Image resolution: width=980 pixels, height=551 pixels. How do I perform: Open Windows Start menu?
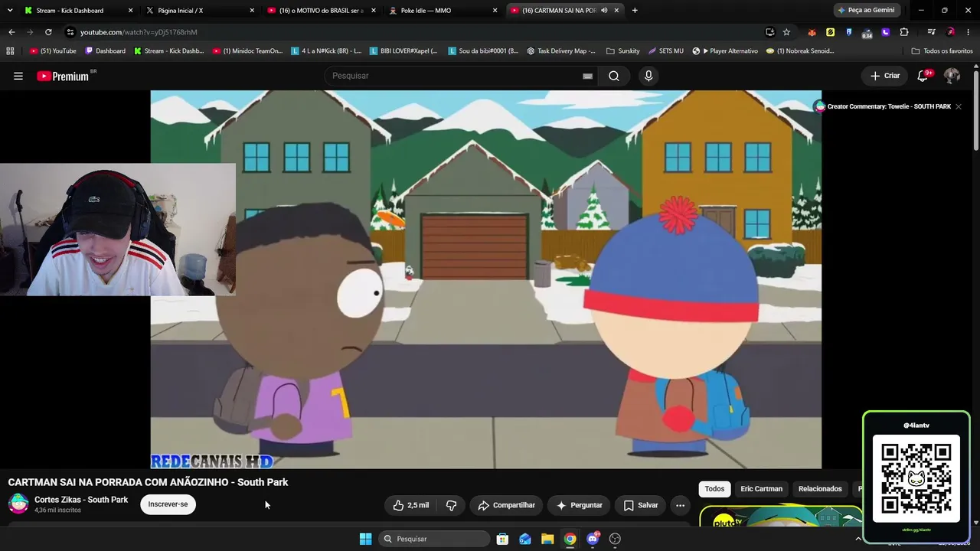click(x=365, y=539)
